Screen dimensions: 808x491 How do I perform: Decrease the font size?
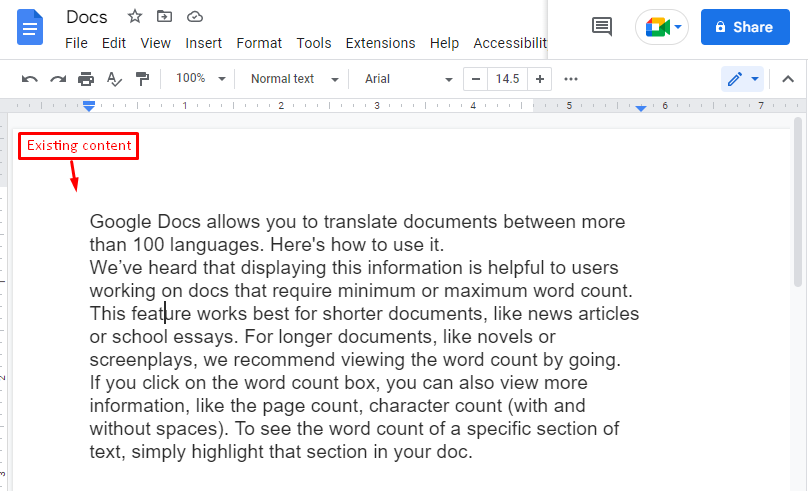pyautogui.click(x=476, y=79)
